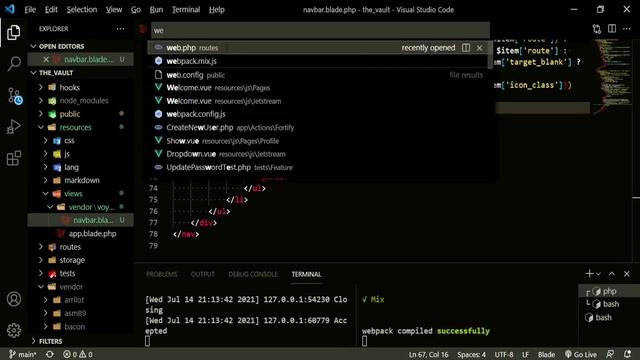Screen dimensions: 640x360
Task: Click the main branch indicator
Action: pos(23,354)
